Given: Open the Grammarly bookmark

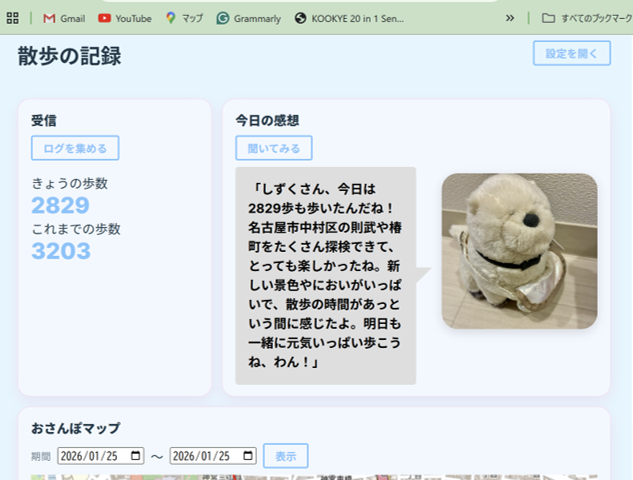Looking at the screenshot, I should click(249, 19).
